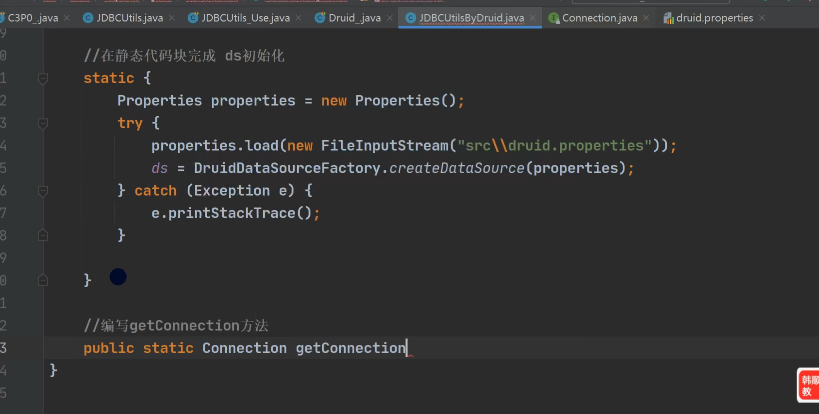Click the properties file icon on druid.properties tab

point(668,18)
